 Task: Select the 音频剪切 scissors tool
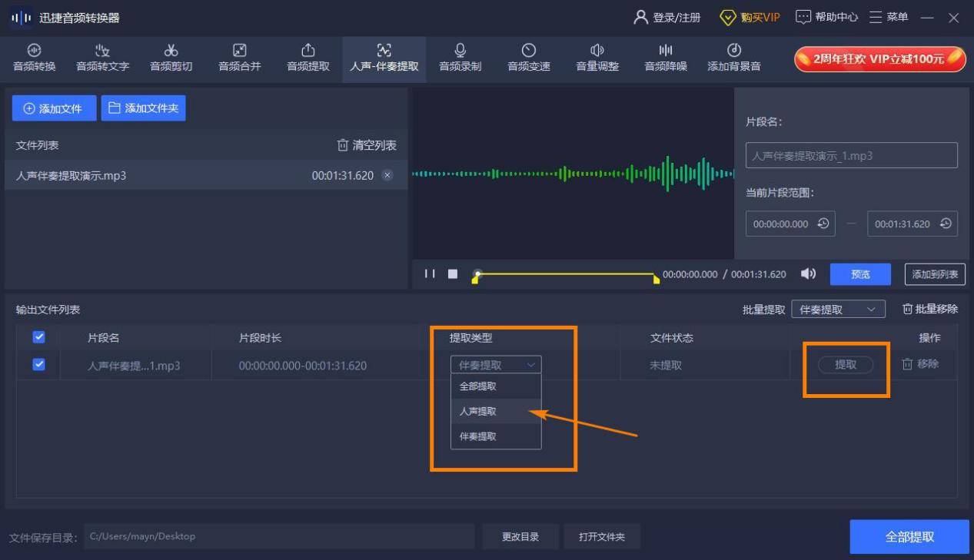[x=171, y=58]
